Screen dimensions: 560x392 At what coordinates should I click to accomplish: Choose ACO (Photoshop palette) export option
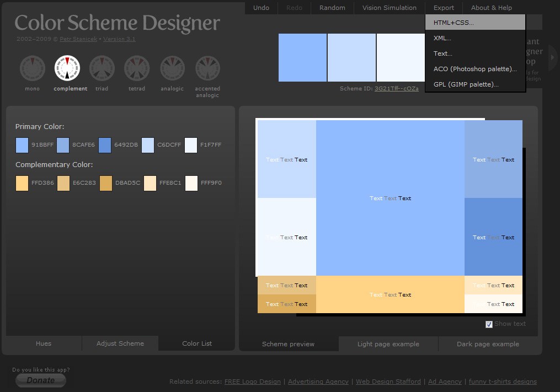(474, 69)
